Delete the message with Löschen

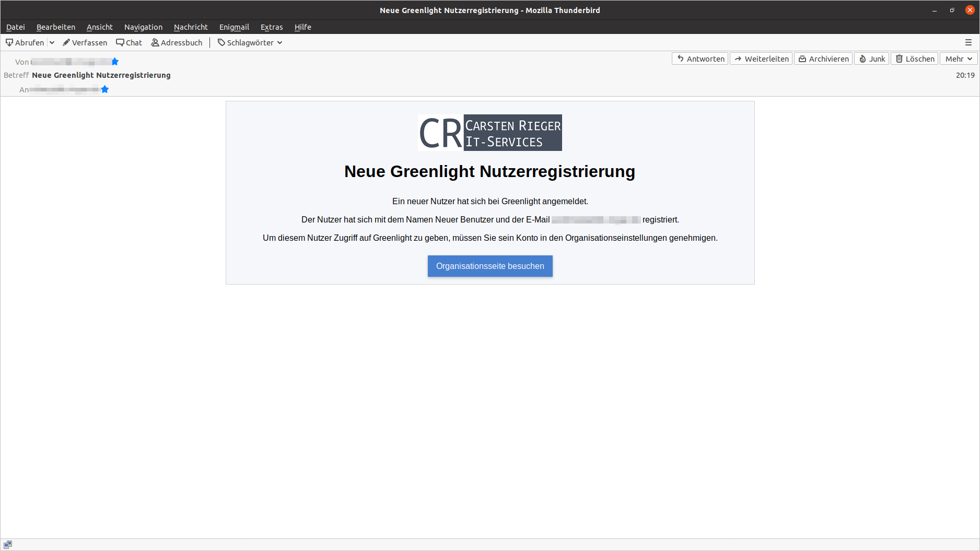click(915, 58)
